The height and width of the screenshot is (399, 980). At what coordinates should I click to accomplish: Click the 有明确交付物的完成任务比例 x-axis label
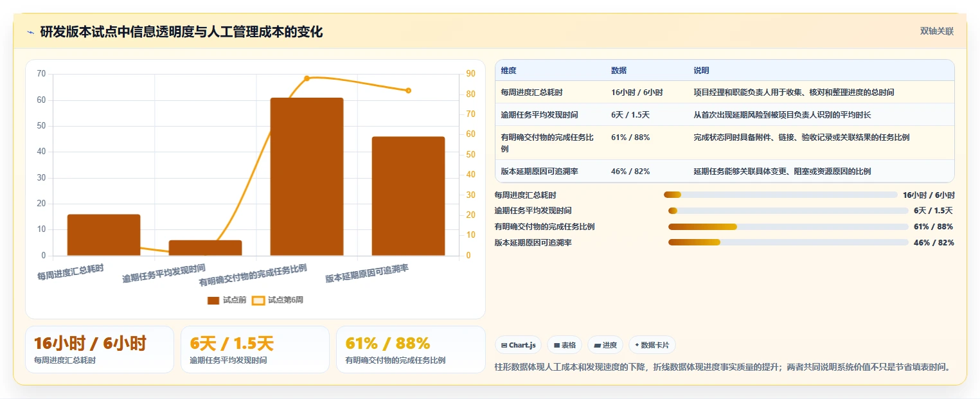(x=253, y=274)
